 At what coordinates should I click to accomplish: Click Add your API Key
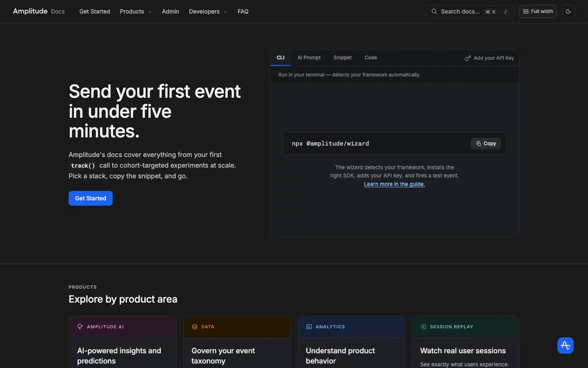tap(490, 58)
